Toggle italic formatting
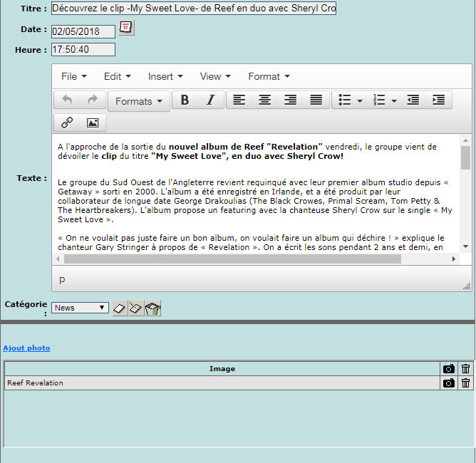 click(211, 100)
